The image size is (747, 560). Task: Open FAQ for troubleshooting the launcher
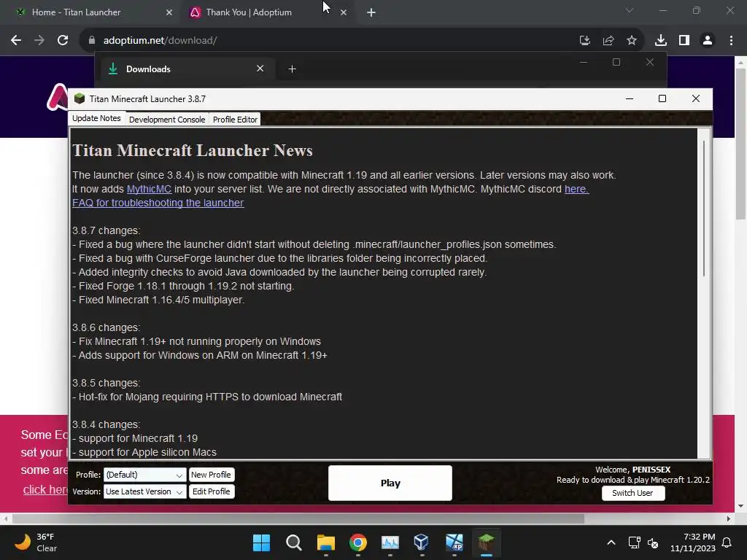(x=158, y=203)
